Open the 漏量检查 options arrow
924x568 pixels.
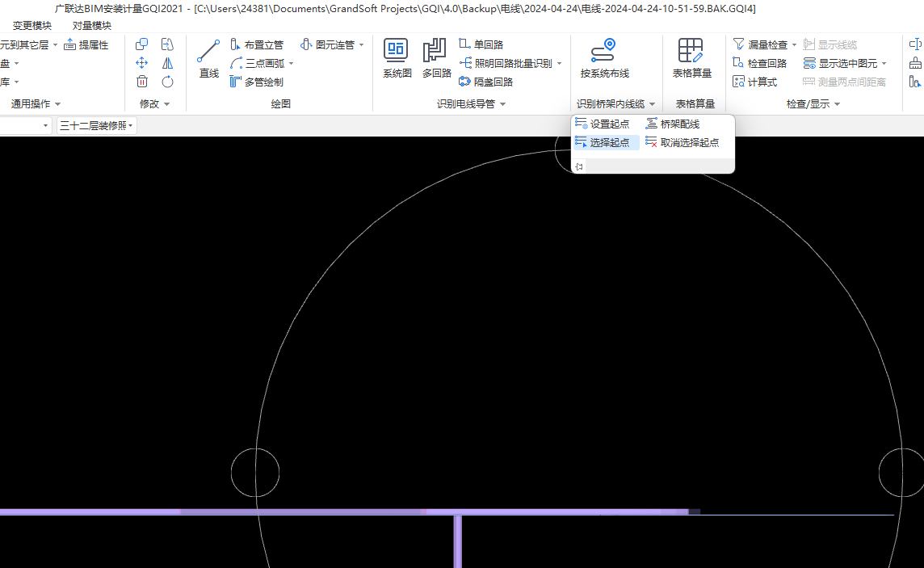pyautogui.click(x=794, y=44)
